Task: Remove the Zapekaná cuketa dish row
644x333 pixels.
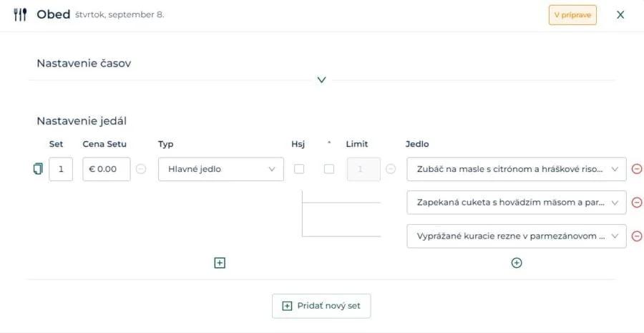Action: (636, 202)
